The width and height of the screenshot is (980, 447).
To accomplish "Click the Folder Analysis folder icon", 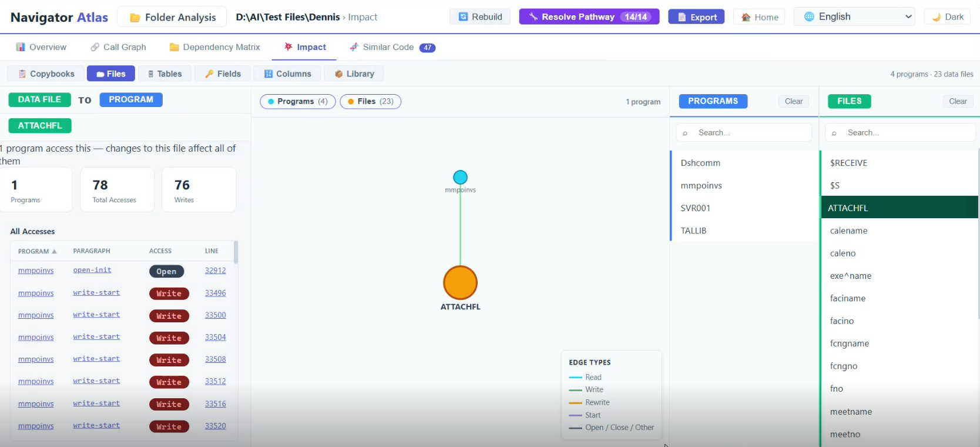I will pos(135,18).
